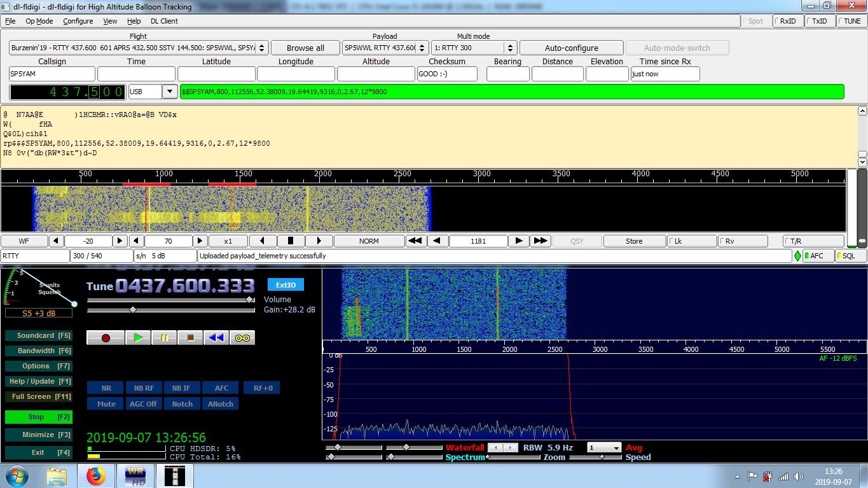Screen dimensions: 868x488
Task: Click the blue rewind button in HDSDR
Action: point(216,338)
